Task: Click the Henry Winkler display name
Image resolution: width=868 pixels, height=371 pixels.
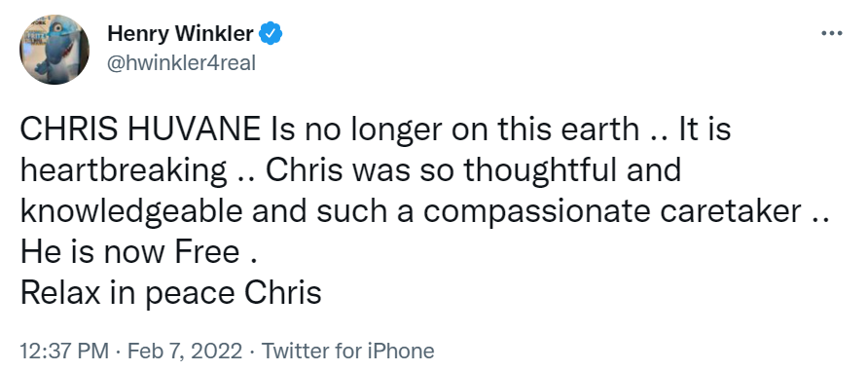Action: (180, 34)
